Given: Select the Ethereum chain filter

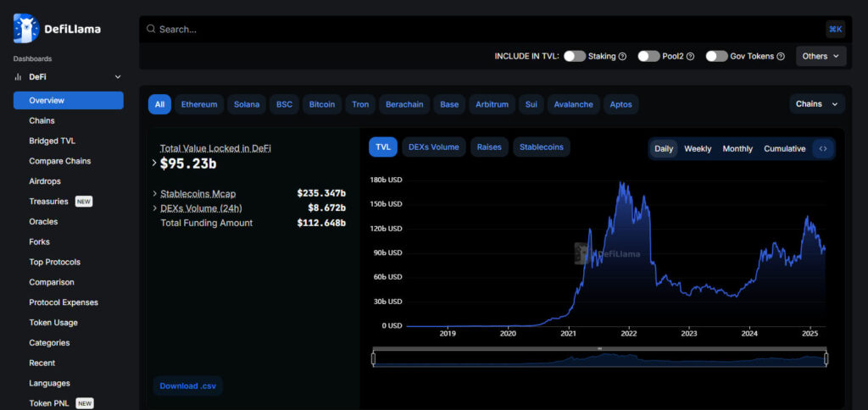Looking at the screenshot, I should coord(199,104).
